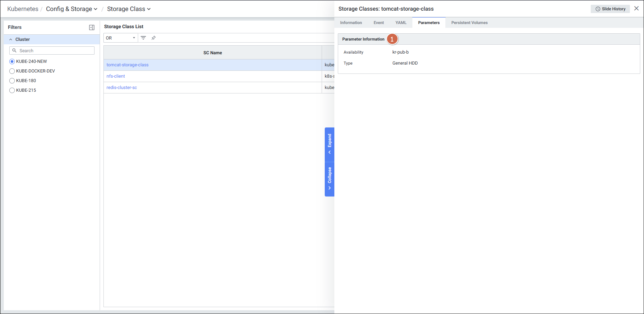This screenshot has width=644, height=314.
Task: Choose the KUBE-180 cluster option
Action: pos(12,81)
